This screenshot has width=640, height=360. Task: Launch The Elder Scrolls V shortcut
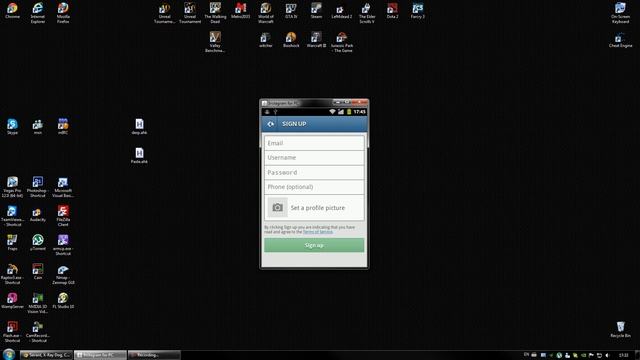pyautogui.click(x=367, y=12)
